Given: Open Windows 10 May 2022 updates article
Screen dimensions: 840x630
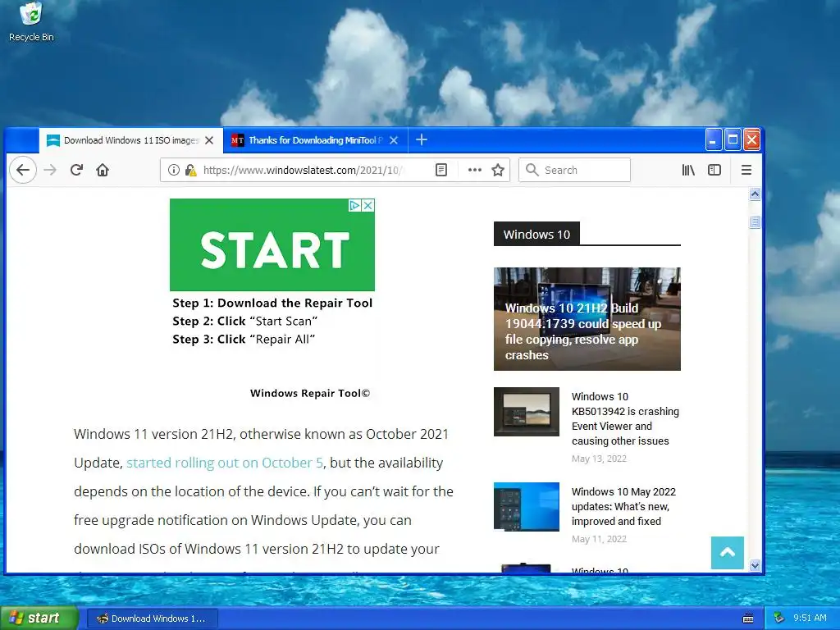Looking at the screenshot, I should point(623,506).
